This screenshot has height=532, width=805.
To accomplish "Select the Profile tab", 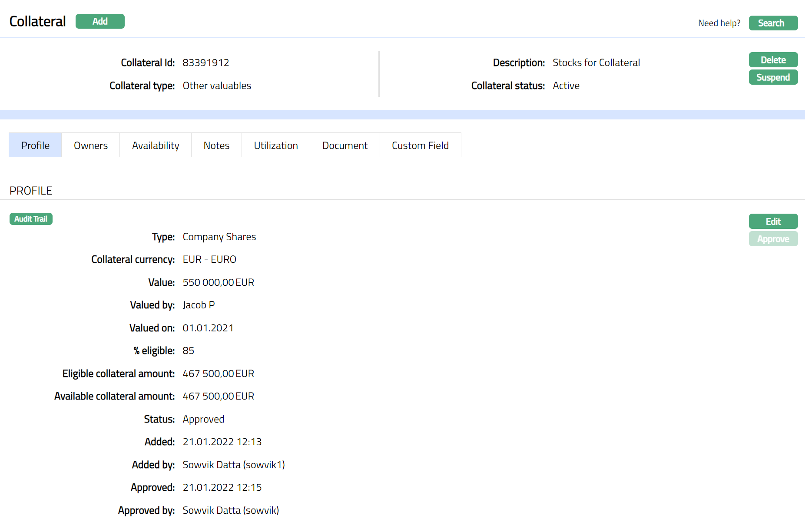I will (35, 145).
